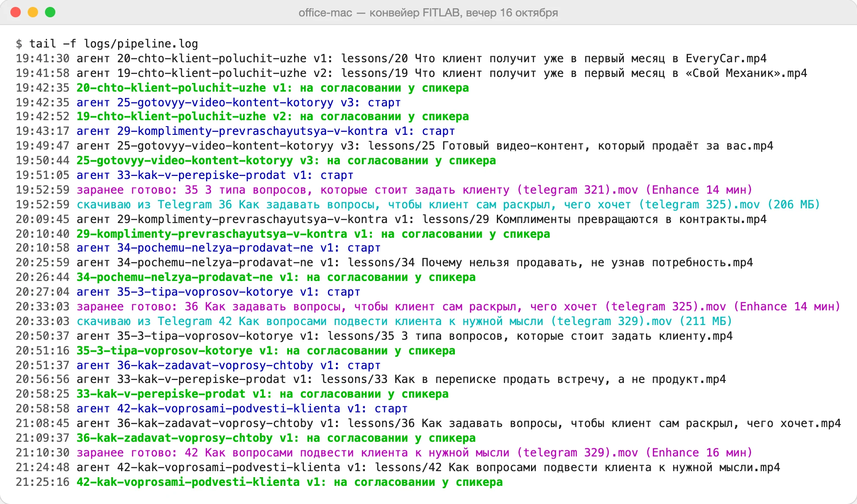The width and height of the screenshot is (857, 504).
Task: Select the 20:09:45 line with lessons/29 Комплименты
Action: click(391, 219)
